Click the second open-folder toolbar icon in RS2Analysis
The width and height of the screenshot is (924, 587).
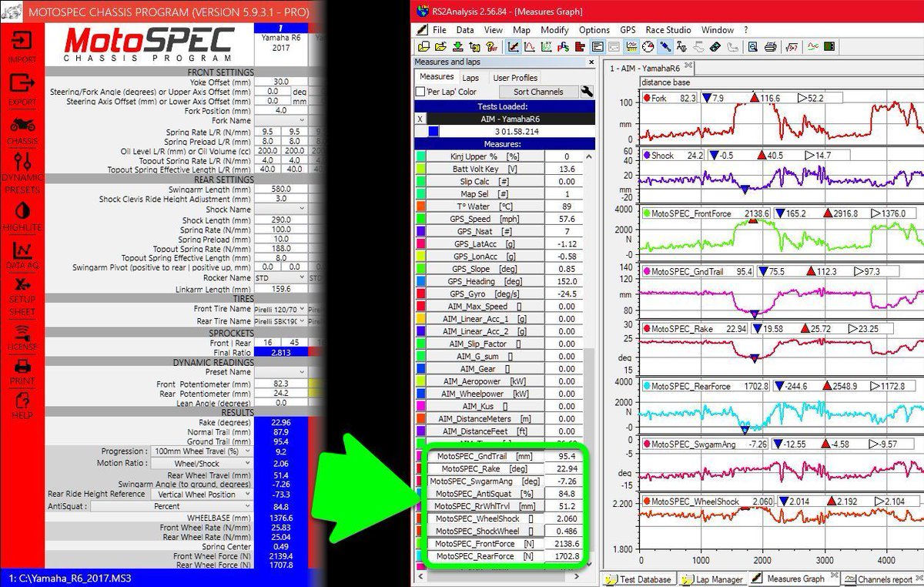click(440, 46)
